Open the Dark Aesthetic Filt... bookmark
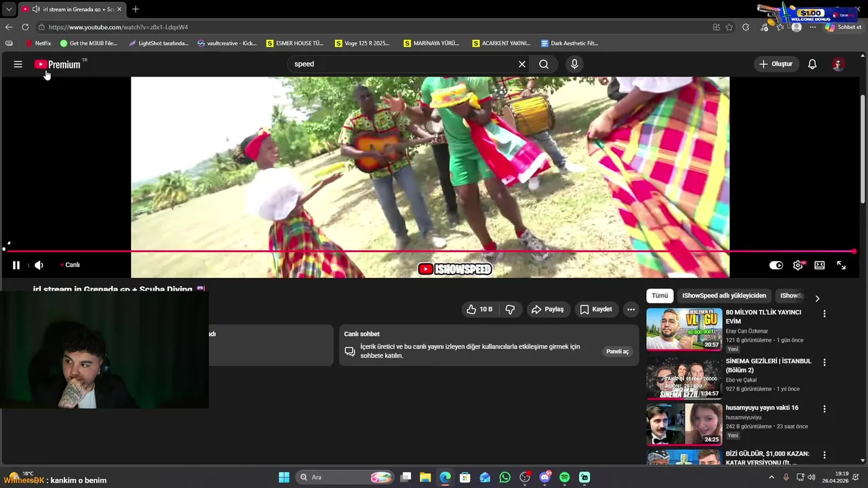 pos(570,43)
